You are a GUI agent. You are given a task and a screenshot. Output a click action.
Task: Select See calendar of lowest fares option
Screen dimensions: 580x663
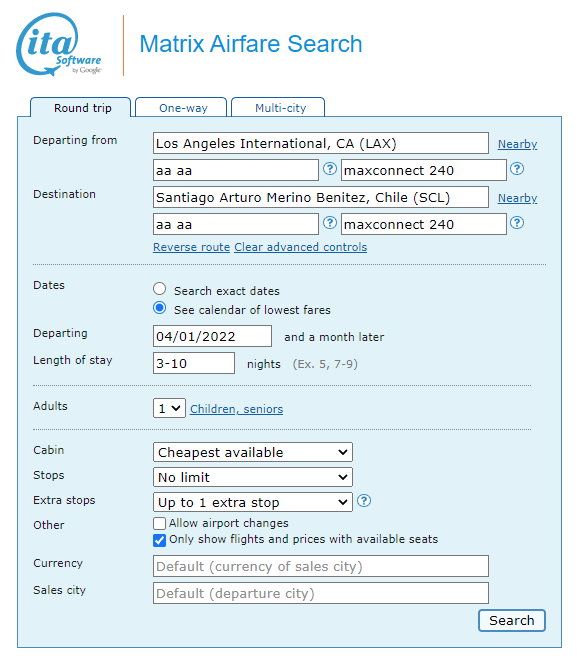pos(159,308)
